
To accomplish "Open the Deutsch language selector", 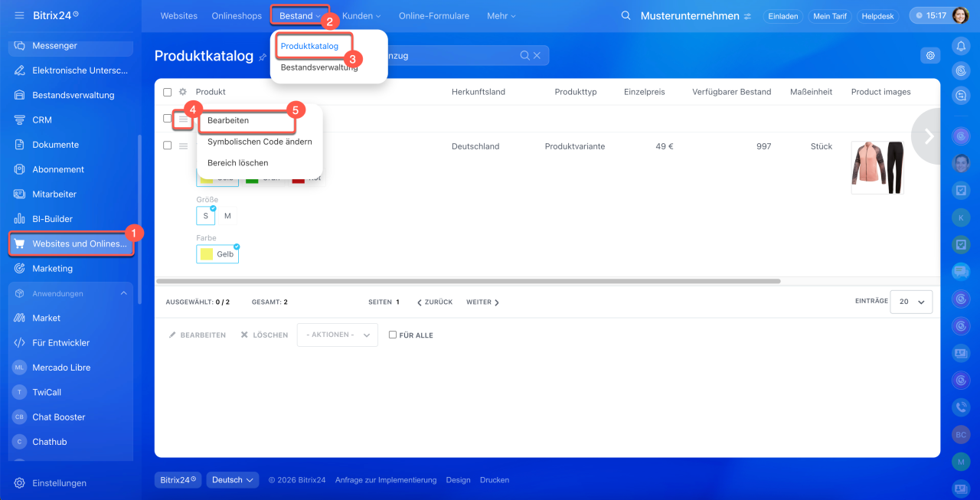I will [234, 480].
